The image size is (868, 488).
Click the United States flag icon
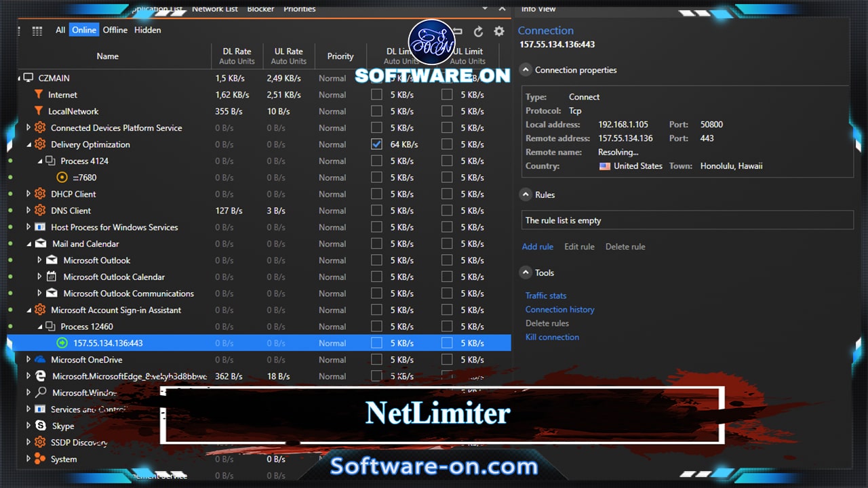click(x=605, y=166)
